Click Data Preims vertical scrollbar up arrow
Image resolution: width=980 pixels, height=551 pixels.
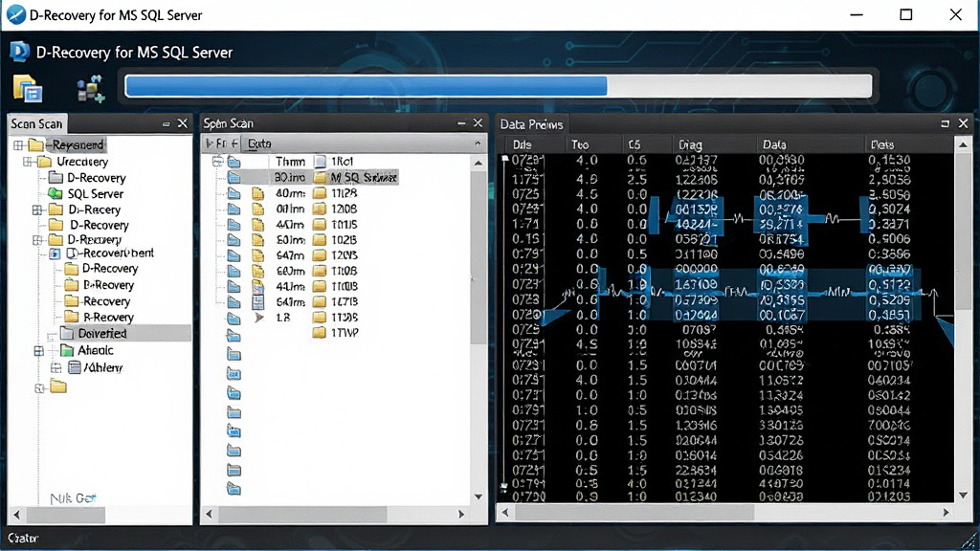[x=963, y=145]
